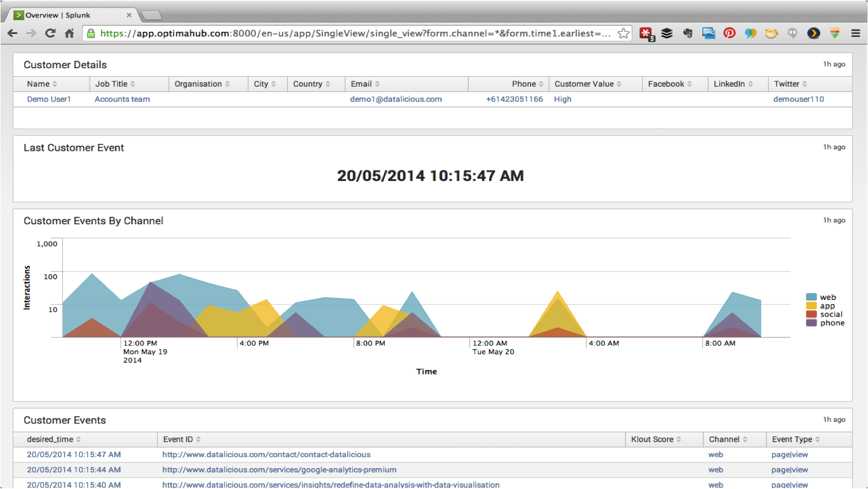This screenshot has height=489, width=868.
Task: Sort by Email column header
Action: [x=365, y=84]
